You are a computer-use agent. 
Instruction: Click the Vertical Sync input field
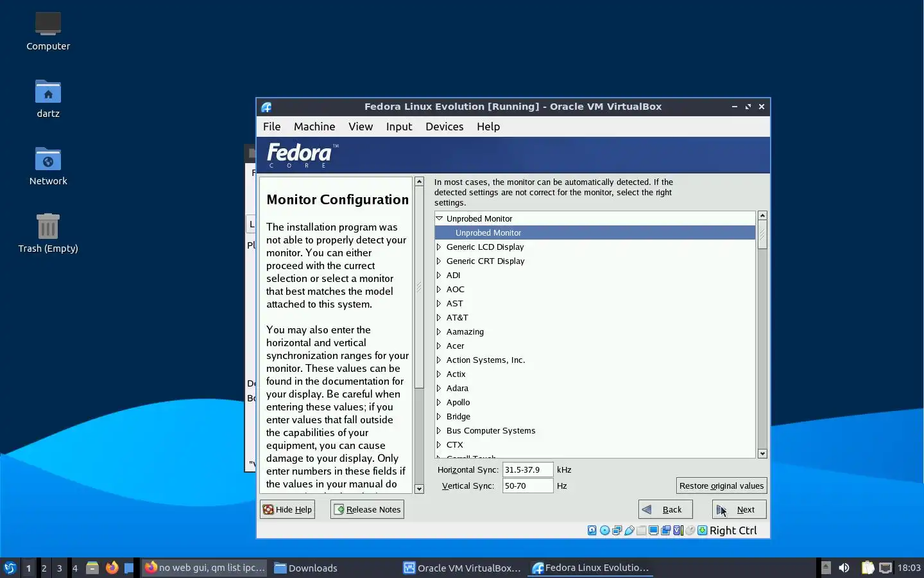tap(527, 486)
